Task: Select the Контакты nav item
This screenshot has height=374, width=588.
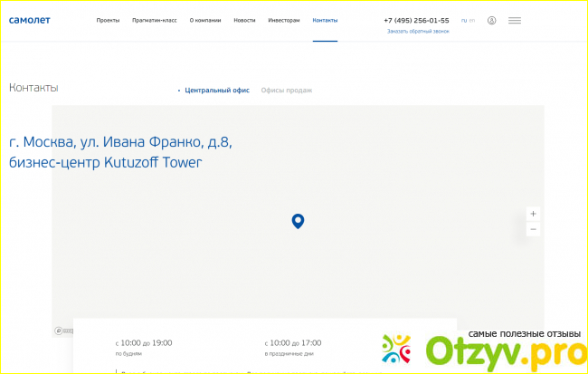Action: [325, 20]
